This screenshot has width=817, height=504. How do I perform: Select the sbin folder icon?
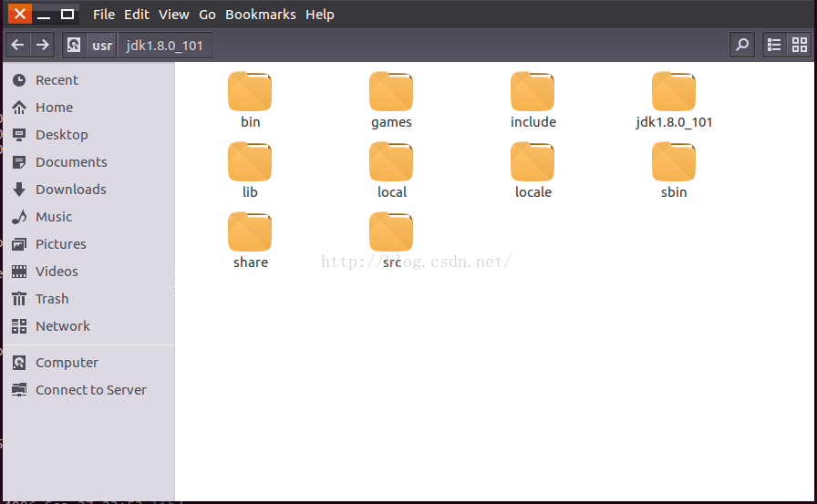[x=674, y=162]
